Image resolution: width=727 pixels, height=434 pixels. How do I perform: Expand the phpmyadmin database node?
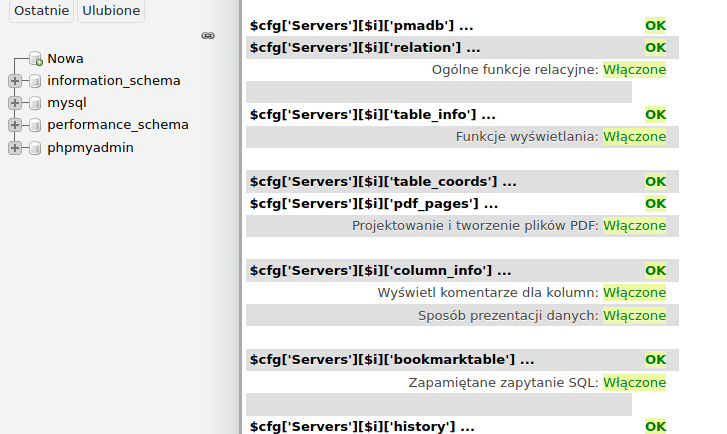click(14, 148)
